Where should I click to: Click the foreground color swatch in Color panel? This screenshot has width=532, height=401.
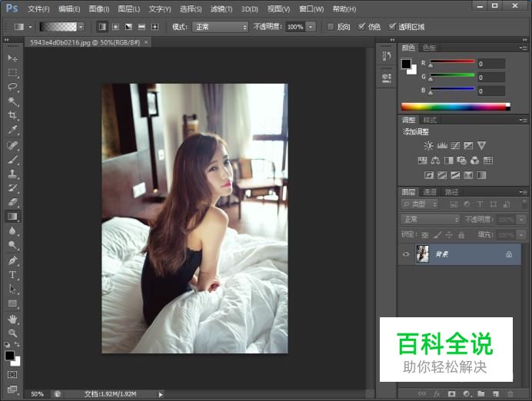click(x=405, y=64)
